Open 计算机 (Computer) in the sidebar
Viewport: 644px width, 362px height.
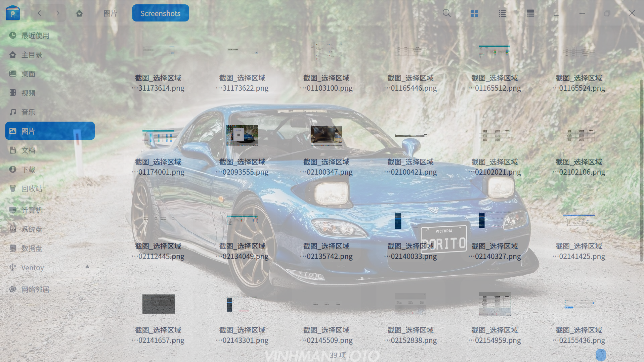[50, 210]
